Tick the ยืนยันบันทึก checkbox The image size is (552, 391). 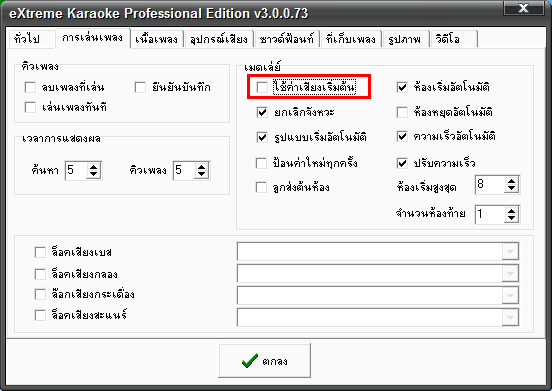pos(140,87)
